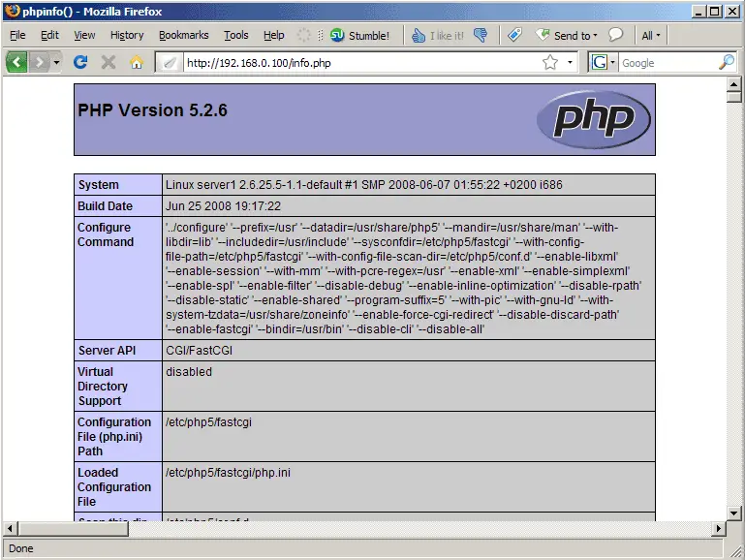
Task: Open the Send to dropdown
Action: pyautogui.click(x=567, y=36)
